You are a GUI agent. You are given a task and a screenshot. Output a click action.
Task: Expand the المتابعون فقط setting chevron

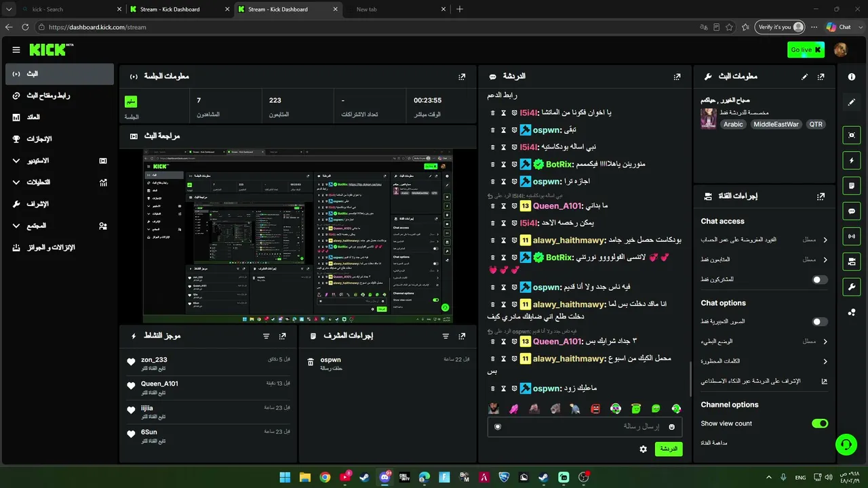coord(825,260)
